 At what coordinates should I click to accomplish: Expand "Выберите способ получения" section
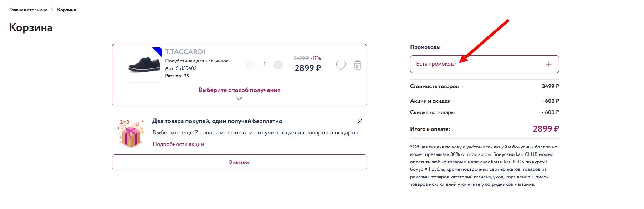click(x=239, y=90)
